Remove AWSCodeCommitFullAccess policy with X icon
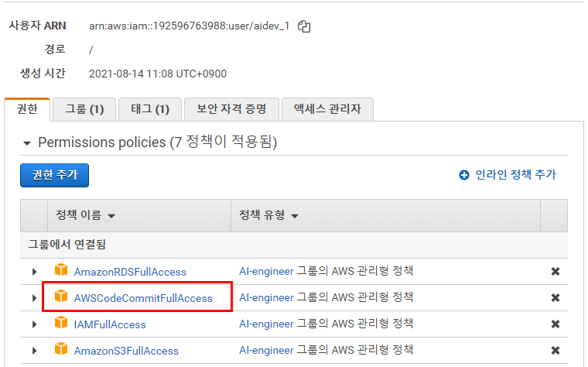The height and width of the screenshot is (367, 588). tap(556, 297)
